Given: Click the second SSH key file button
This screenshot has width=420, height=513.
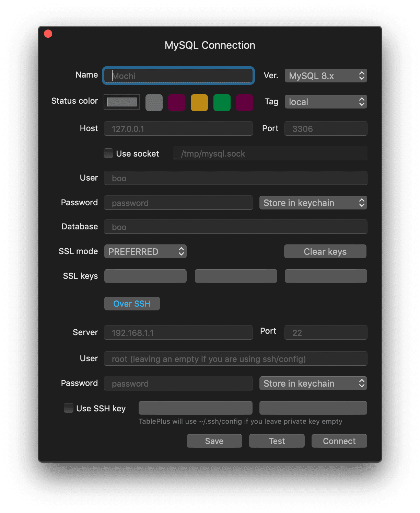Looking at the screenshot, I should pyautogui.click(x=313, y=408).
